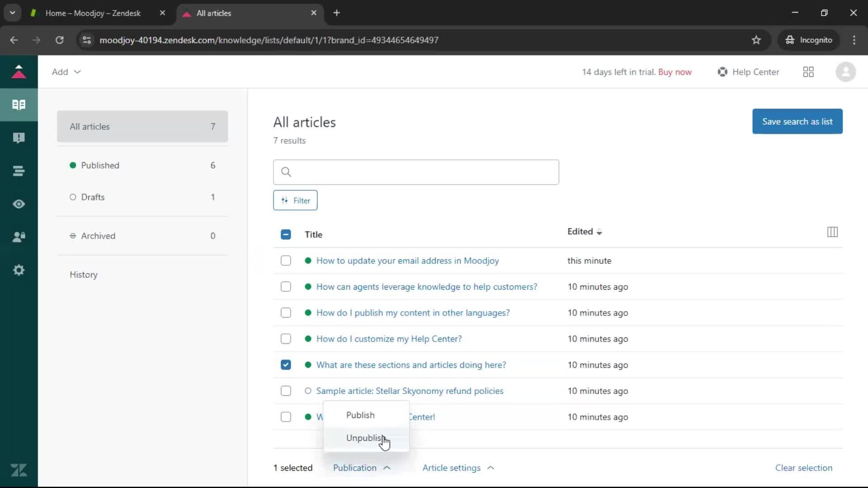Click the Buy now link
The image size is (868, 488).
tap(675, 72)
